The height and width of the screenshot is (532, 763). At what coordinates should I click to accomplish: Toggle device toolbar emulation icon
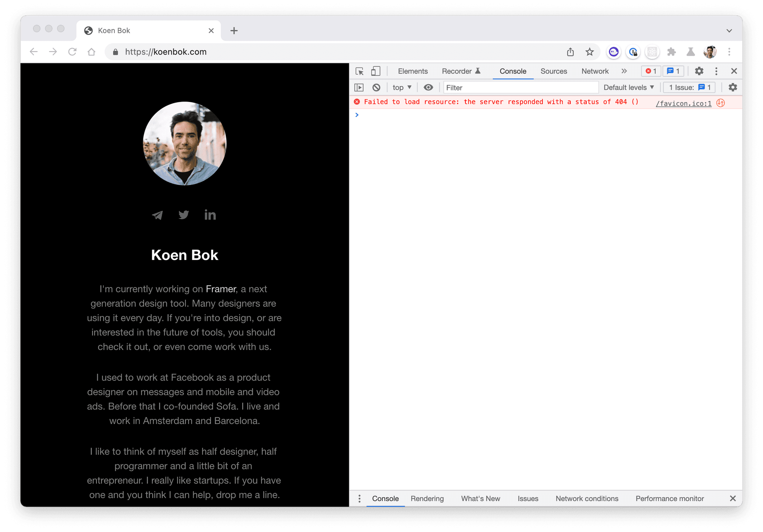(x=376, y=71)
